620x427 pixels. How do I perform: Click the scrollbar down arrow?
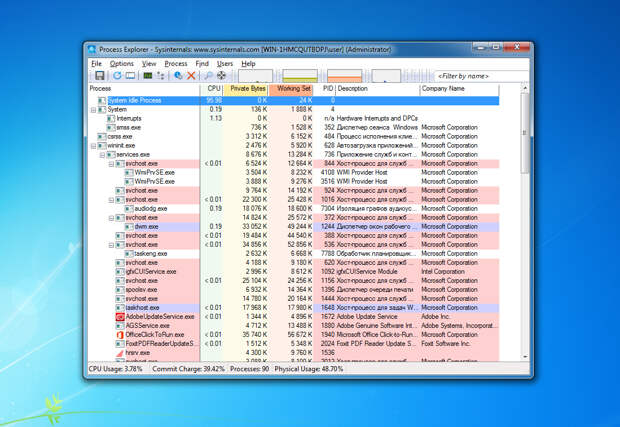525,356
